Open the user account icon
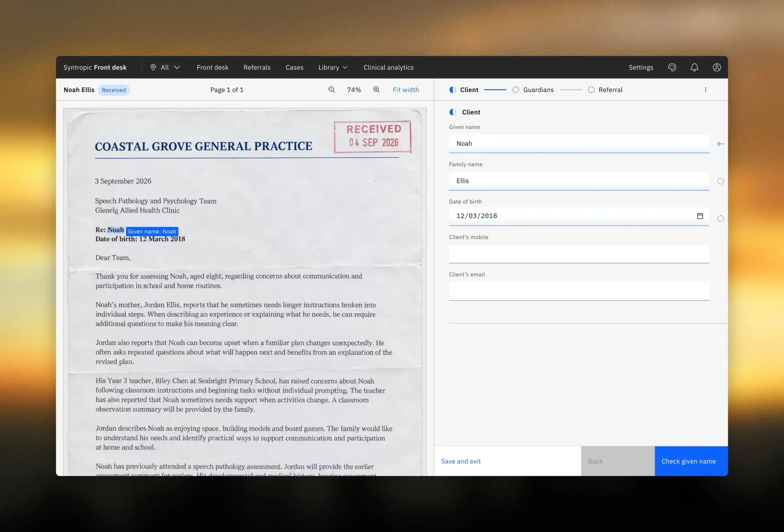 tap(717, 68)
